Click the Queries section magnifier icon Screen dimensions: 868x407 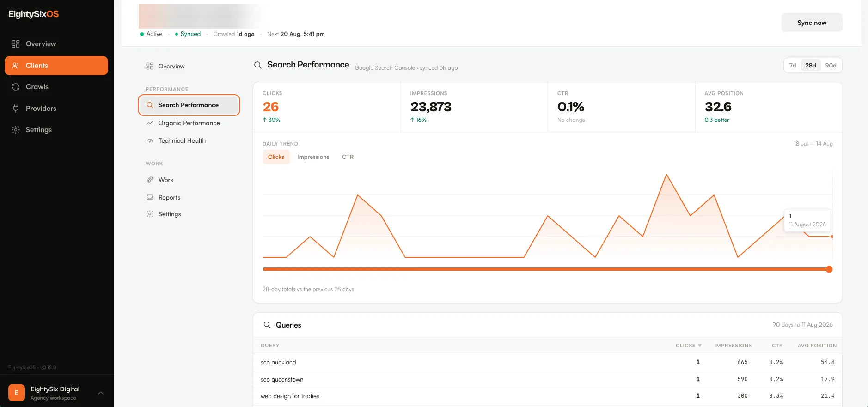coord(267,325)
